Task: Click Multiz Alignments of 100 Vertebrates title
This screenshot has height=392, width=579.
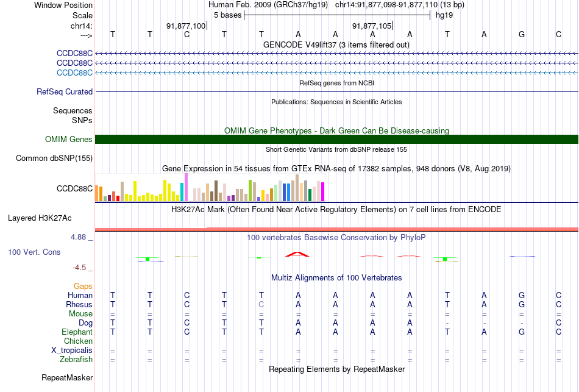Action: click(336, 278)
